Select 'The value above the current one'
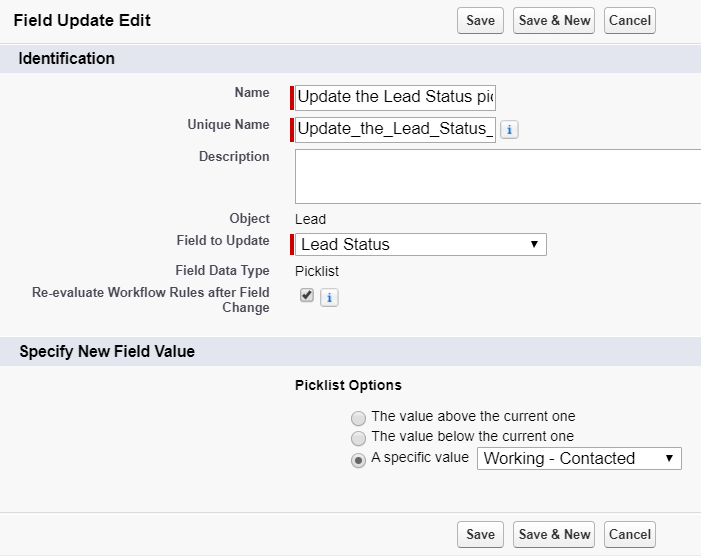This screenshot has height=560, width=701. click(x=358, y=417)
